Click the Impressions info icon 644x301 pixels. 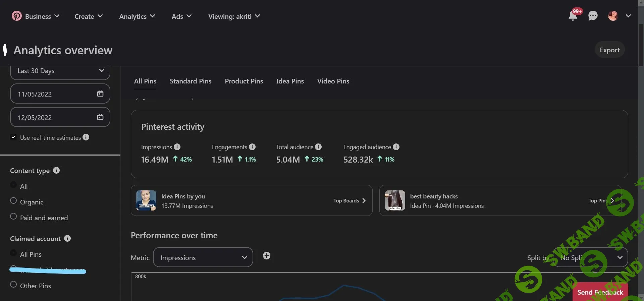click(177, 147)
